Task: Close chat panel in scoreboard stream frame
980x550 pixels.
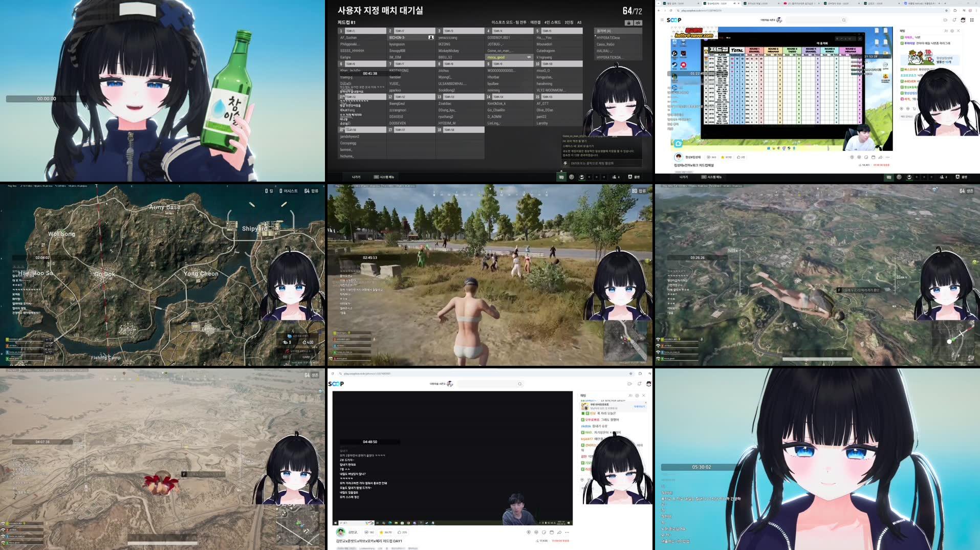Action: (x=959, y=31)
